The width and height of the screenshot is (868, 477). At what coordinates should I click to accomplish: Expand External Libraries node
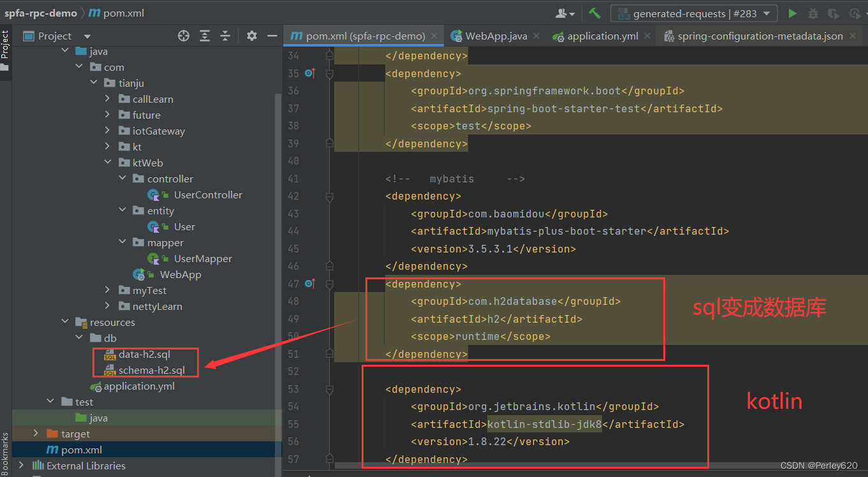(22, 466)
